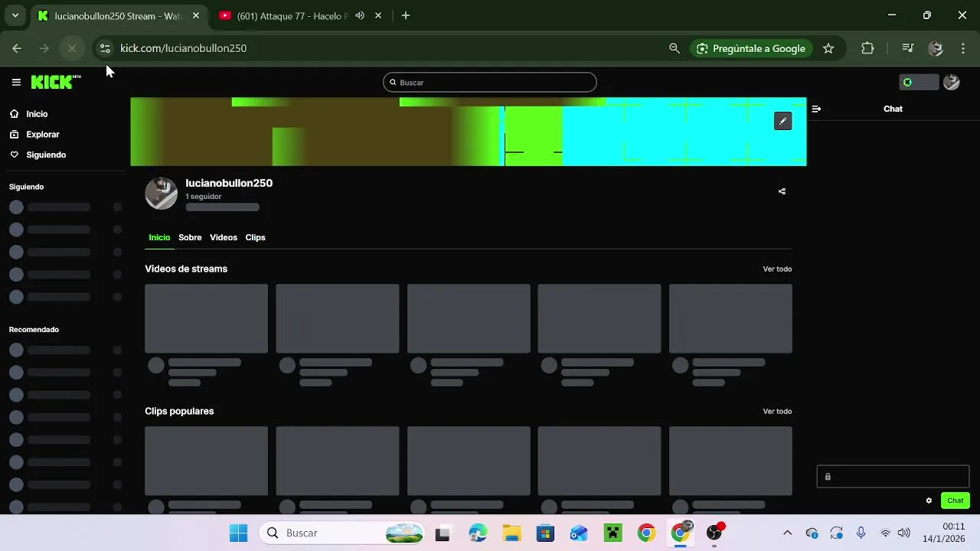The height and width of the screenshot is (551, 980).
Task: Open the Kick balance button in header
Action: tap(919, 83)
